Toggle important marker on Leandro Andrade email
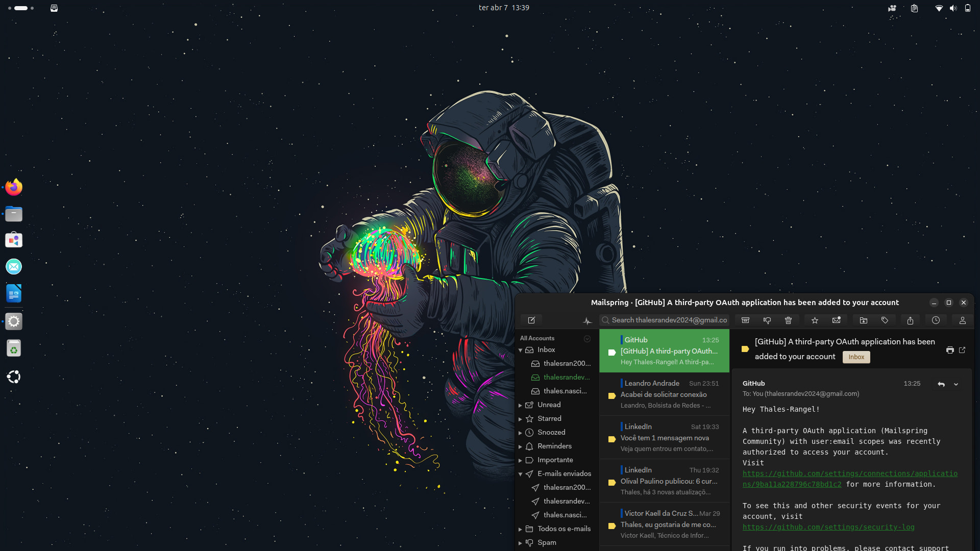Screen dimensions: 980x551 click(611, 396)
